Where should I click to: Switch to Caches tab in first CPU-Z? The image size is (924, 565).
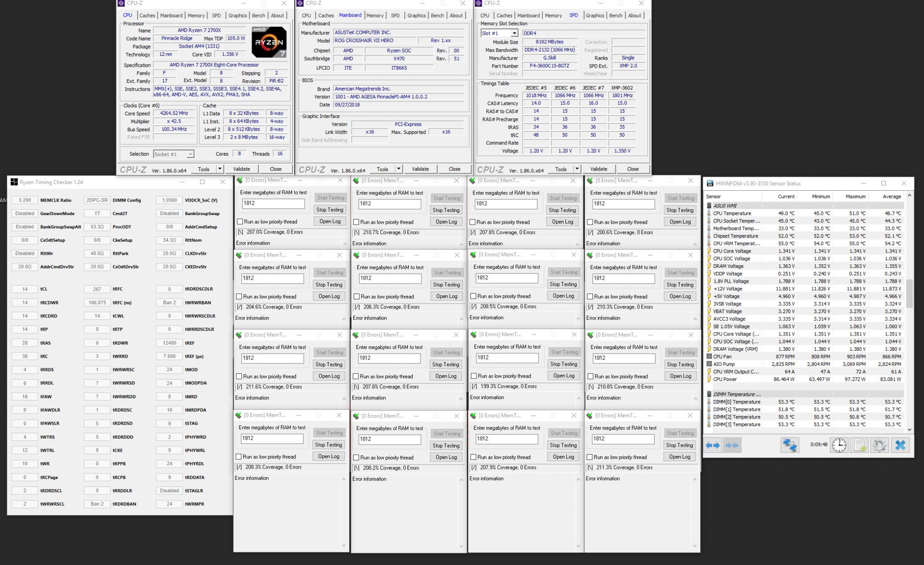pos(147,15)
